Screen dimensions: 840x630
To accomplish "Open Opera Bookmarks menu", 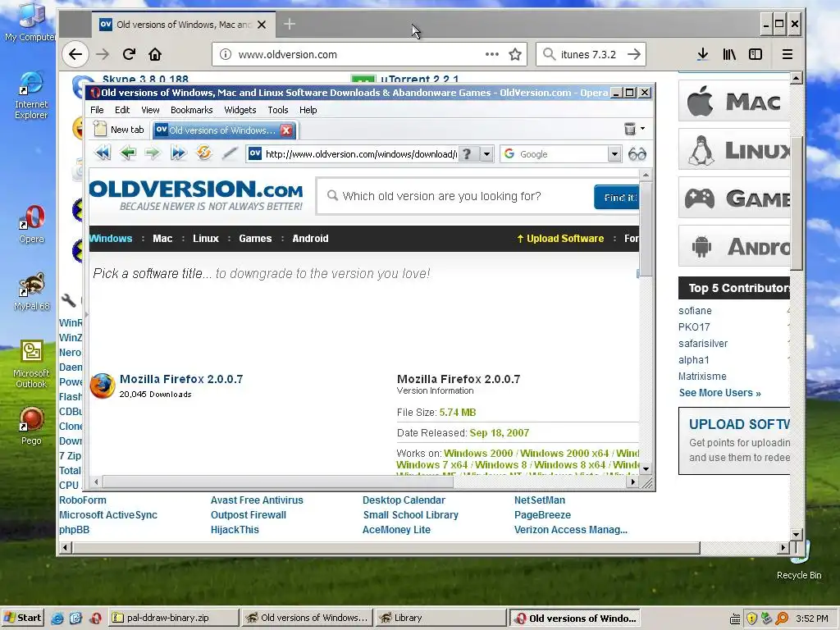I will pyautogui.click(x=191, y=110).
